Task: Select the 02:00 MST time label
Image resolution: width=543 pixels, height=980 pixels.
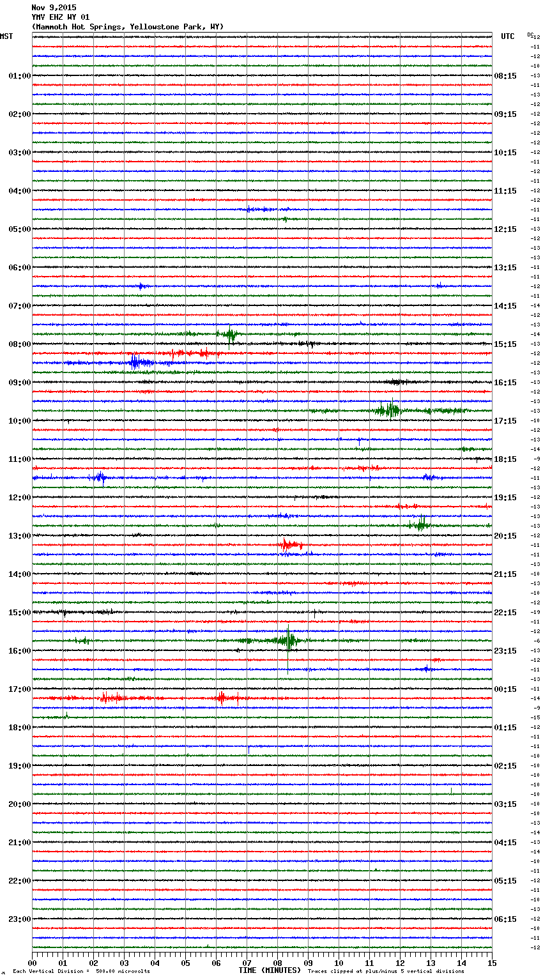Action: coord(20,114)
